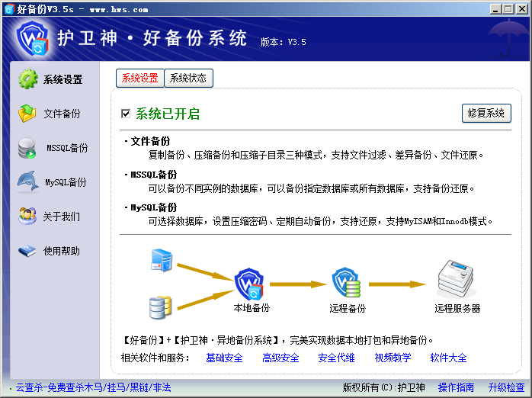Open 关于我们 in the sidebar

62,217
